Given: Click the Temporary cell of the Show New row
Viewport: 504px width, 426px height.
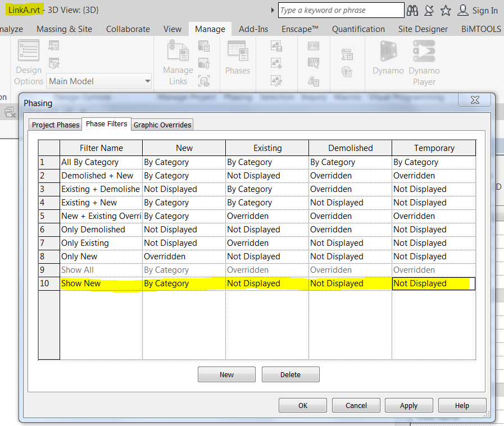Looking at the screenshot, I should (x=434, y=283).
